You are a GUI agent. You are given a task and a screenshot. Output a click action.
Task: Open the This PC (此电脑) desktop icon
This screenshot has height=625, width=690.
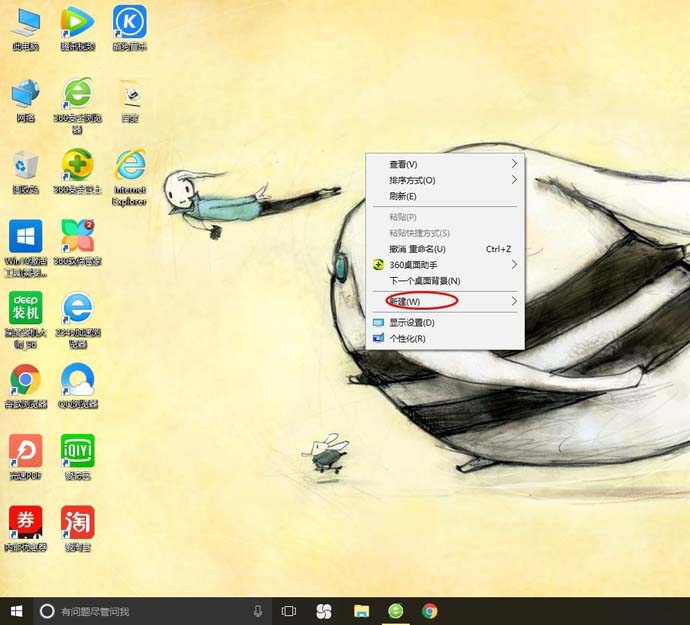(x=26, y=28)
